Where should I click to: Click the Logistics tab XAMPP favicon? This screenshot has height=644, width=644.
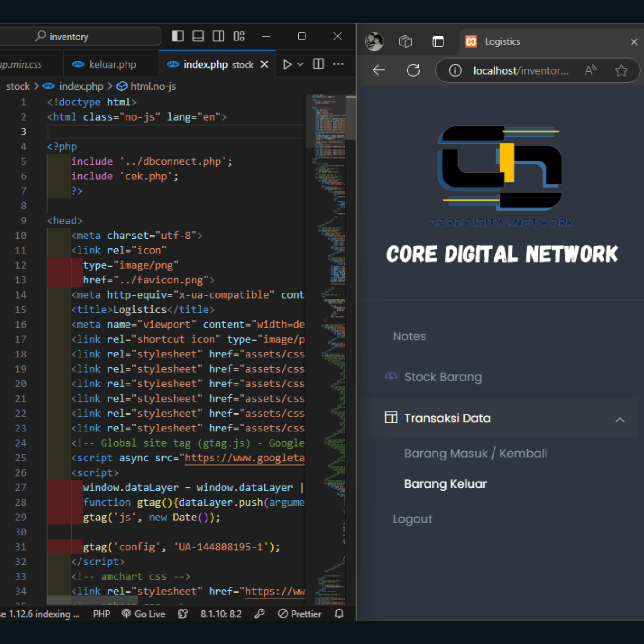point(471,41)
